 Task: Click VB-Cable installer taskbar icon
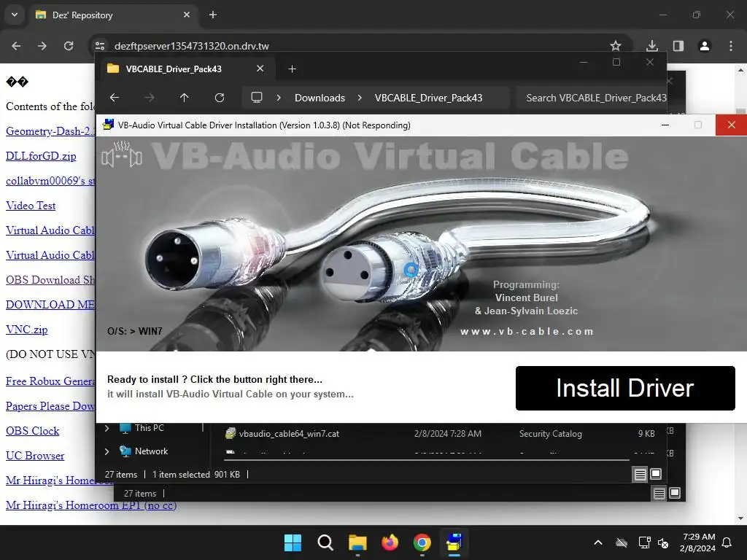pos(454,542)
